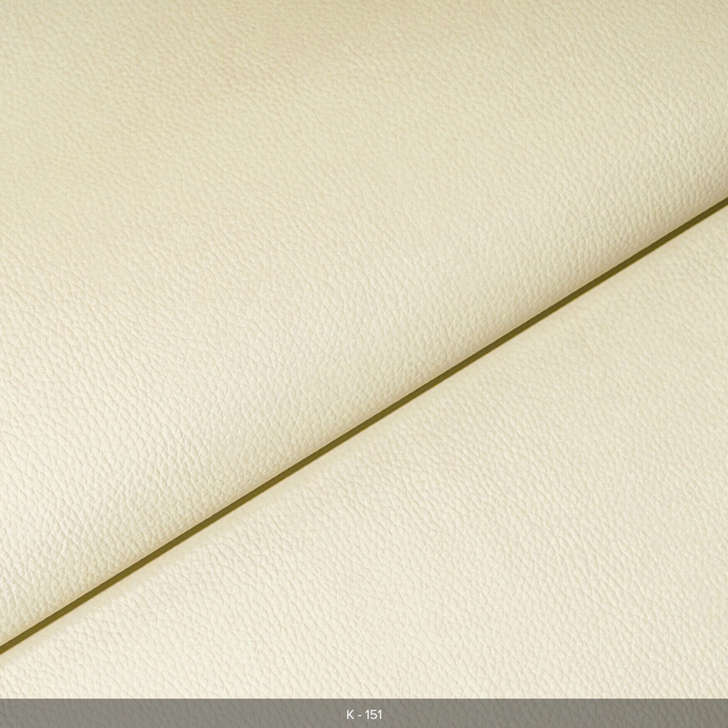Click the number 151 in the caption
Image resolution: width=728 pixels, height=728 pixels.
point(373,714)
